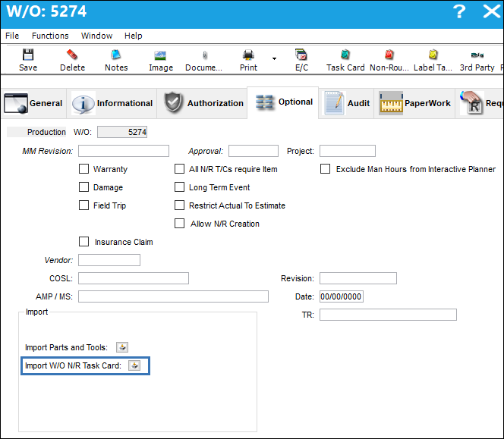Open the Functions menu

pyautogui.click(x=50, y=36)
